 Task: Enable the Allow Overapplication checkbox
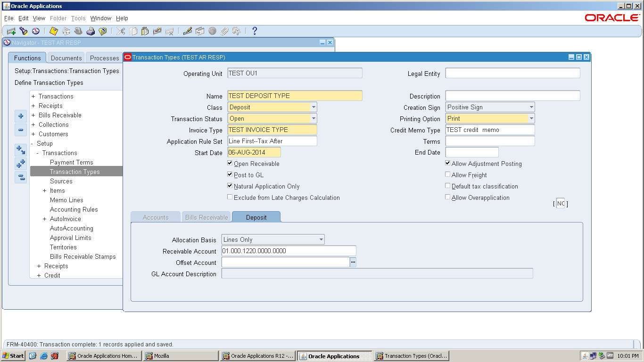pos(447,197)
